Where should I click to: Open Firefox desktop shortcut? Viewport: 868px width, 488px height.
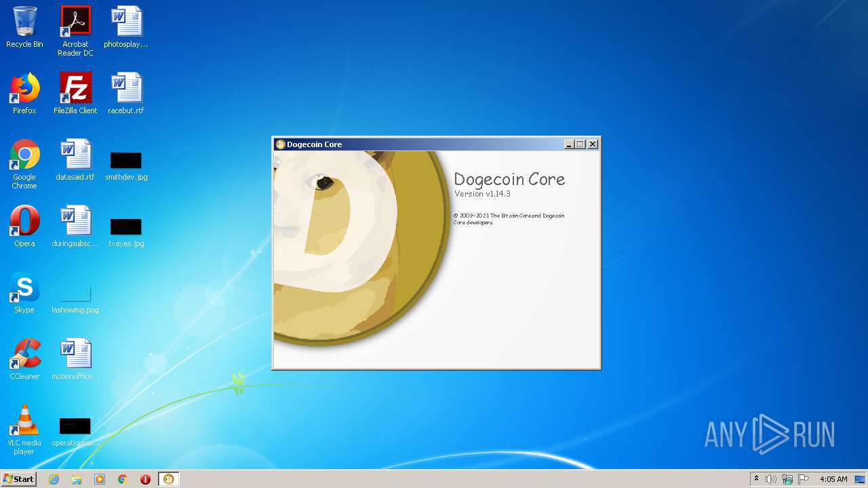[x=24, y=94]
